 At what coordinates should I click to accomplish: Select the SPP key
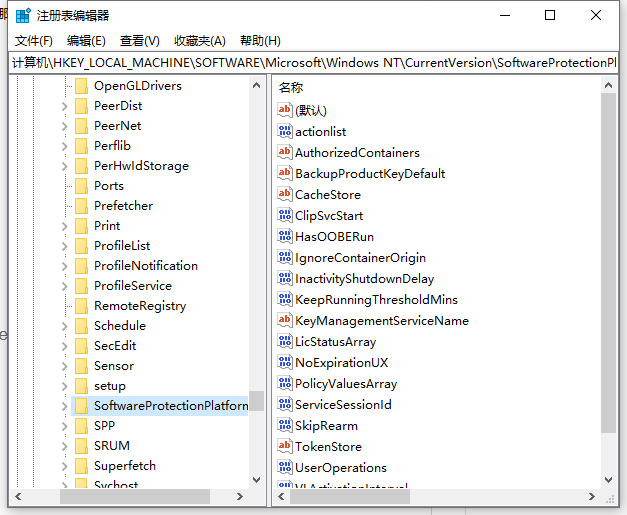click(104, 425)
